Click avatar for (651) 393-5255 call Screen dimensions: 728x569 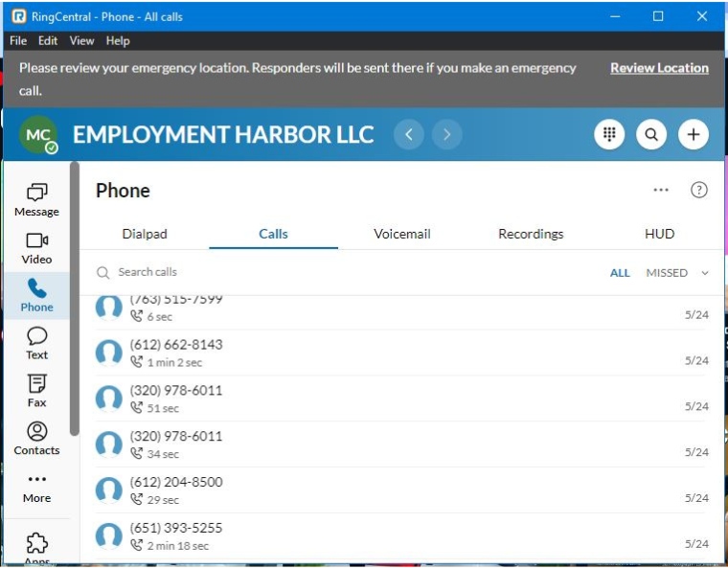coord(108,536)
